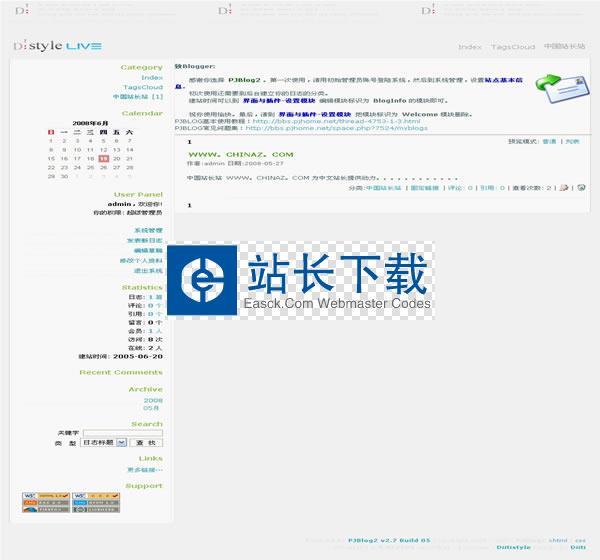600x560 pixels.
Task: Click the Di:style Live site logo
Action: [x=58, y=46]
